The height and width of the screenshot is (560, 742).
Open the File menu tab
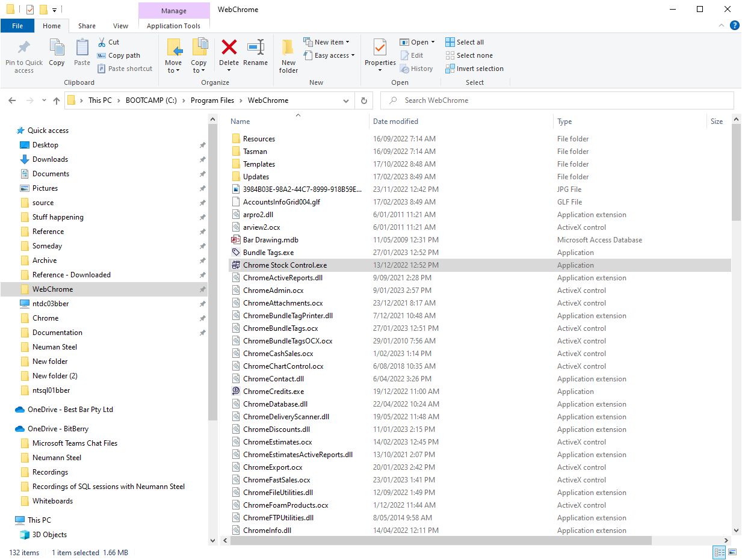pos(17,26)
